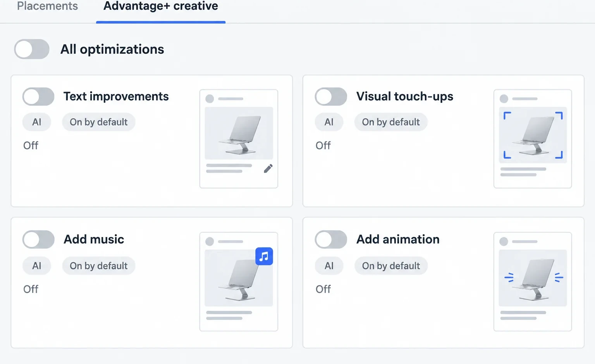This screenshot has height=364, width=595.
Task: Click the "Visual touch-ups" heading
Action: pos(405,96)
